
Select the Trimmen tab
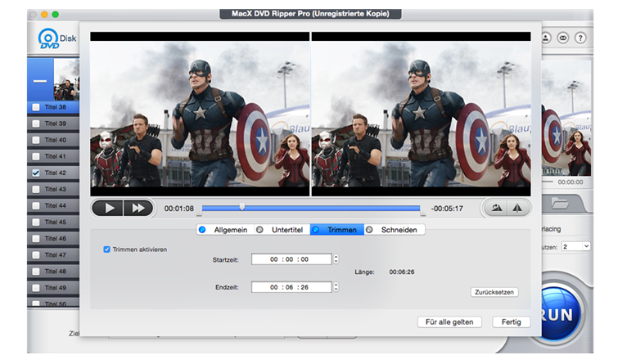coord(337,230)
